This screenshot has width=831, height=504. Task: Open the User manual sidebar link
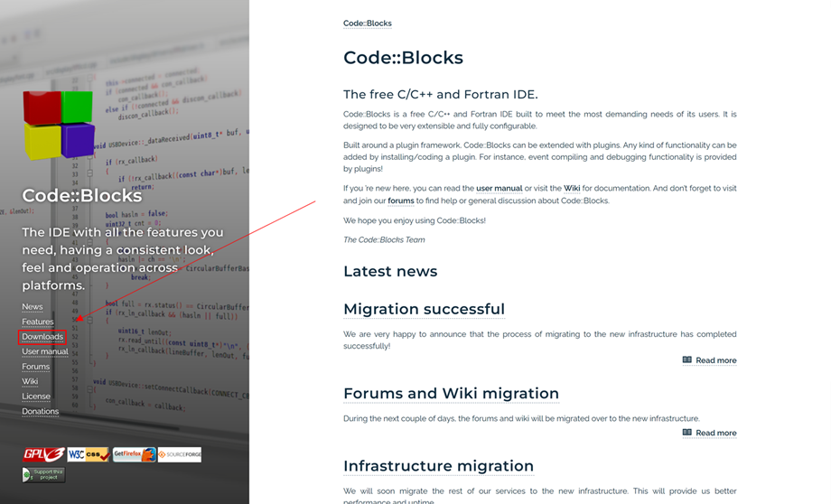click(45, 351)
